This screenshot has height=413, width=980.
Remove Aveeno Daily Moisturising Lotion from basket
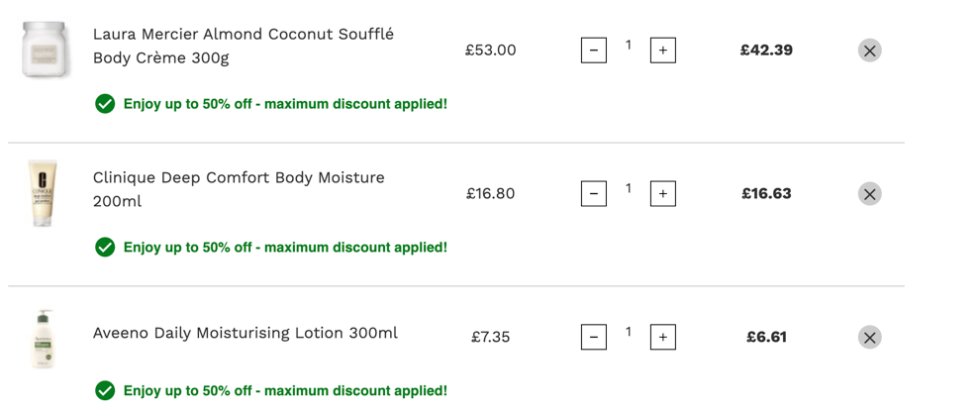point(869,338)
